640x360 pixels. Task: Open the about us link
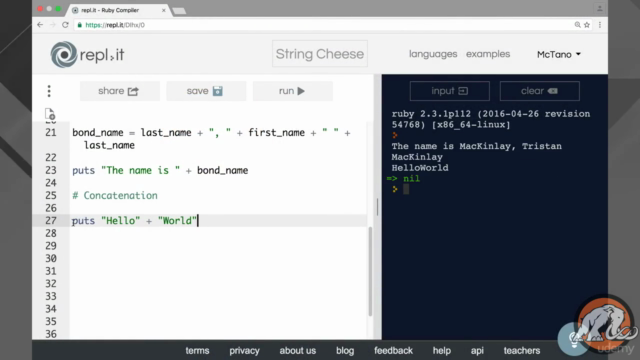(x=298, y=351)
